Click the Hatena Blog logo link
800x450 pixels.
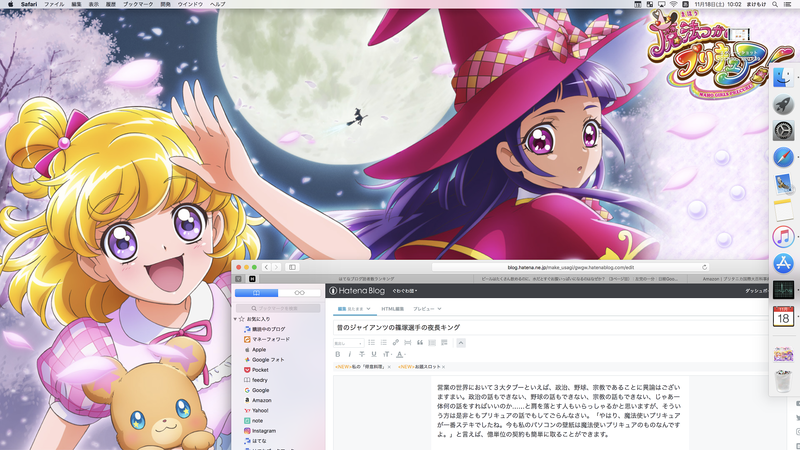point(357,291)
